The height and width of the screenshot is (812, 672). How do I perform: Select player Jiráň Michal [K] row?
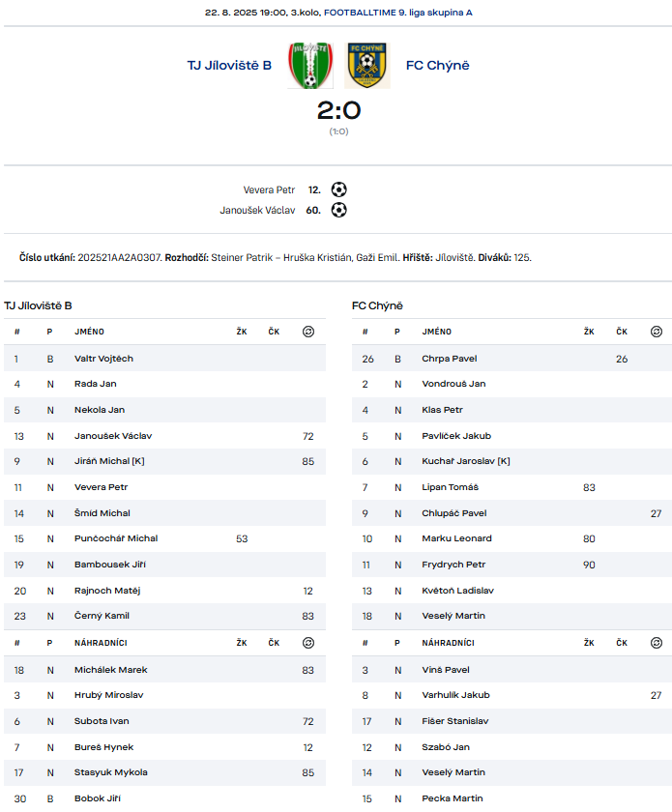click(x=164, y=461)
